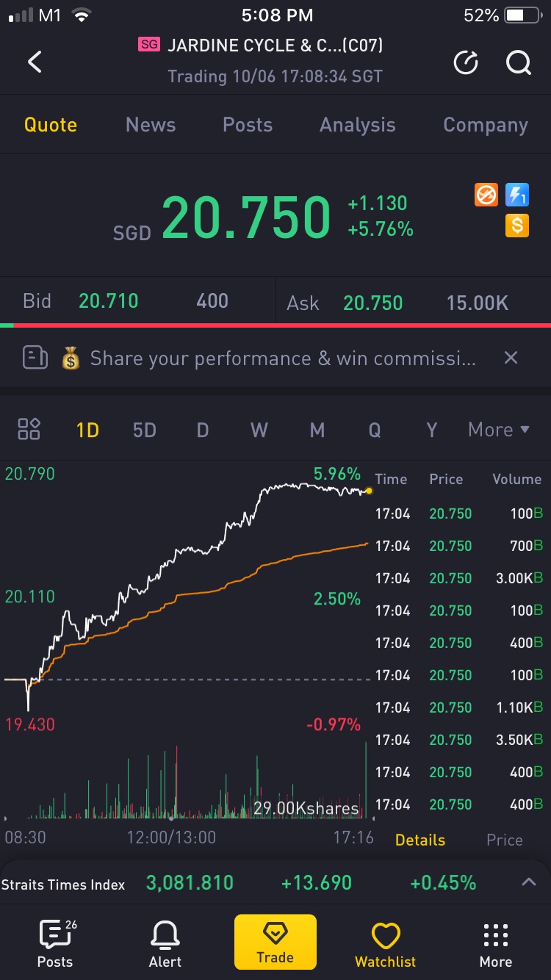This screenshot has height=980, width=551.
Task: Switch to Analysis tab
Action: tap(358, 125)
